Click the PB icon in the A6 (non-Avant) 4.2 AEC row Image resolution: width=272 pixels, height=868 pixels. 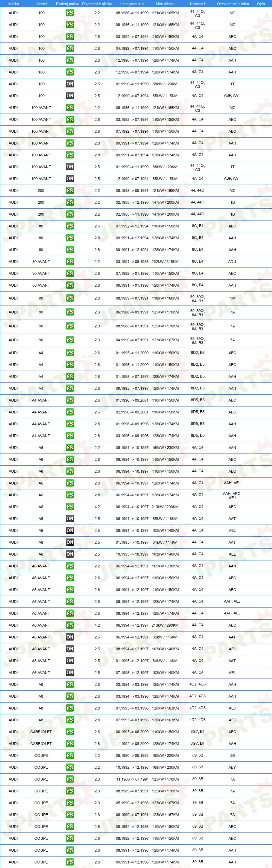pos(70,507)
